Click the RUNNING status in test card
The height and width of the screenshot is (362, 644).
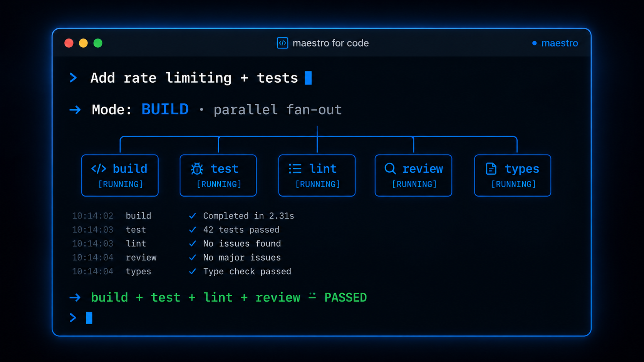(219, 184)
